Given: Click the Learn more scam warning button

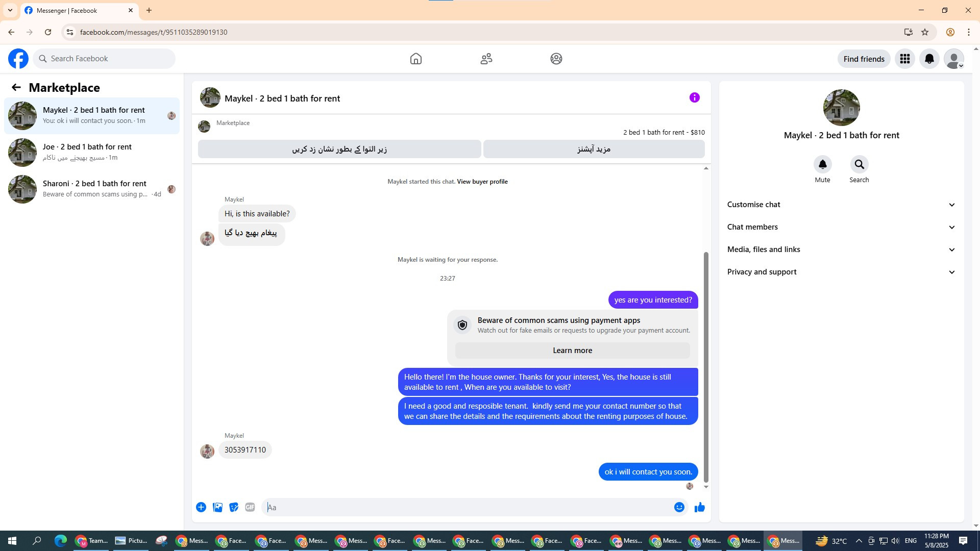Looking at the screenshot, I should [572, 350].
